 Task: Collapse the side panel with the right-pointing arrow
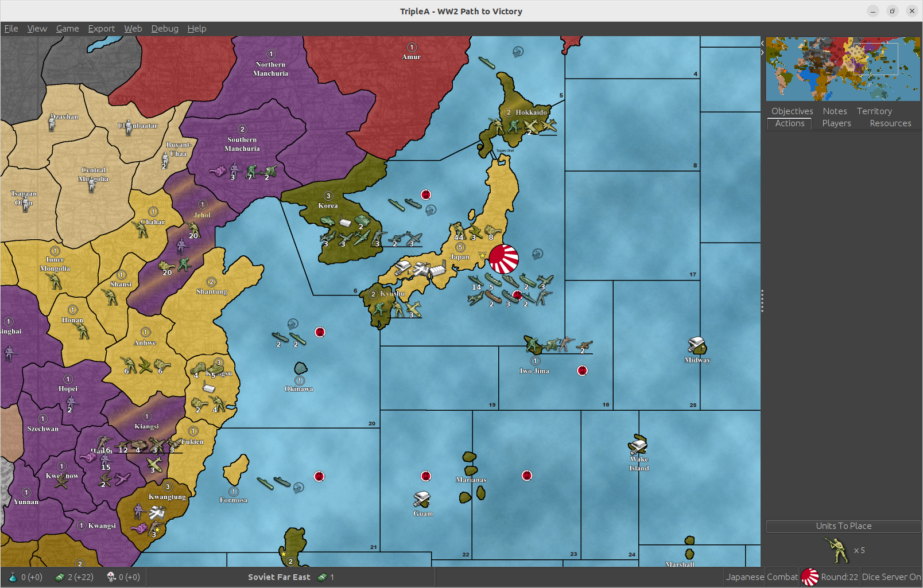(x=762, y=52)
